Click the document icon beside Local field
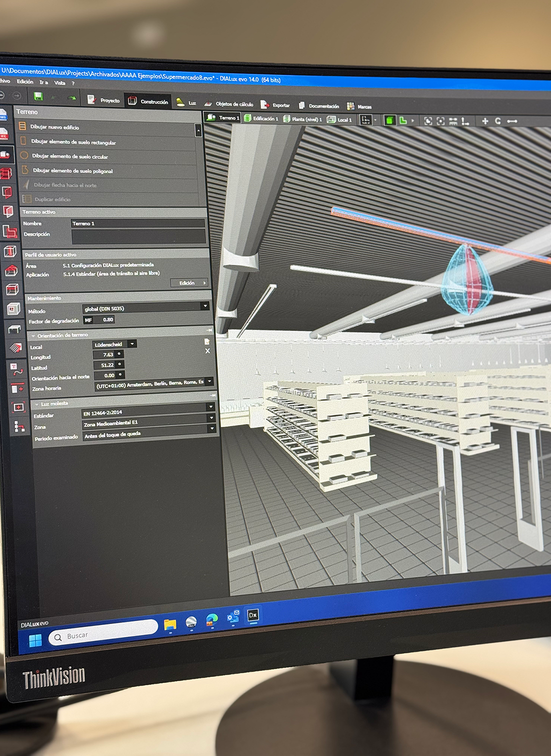The width and height of the screenshot is (551, 756). 206,341
